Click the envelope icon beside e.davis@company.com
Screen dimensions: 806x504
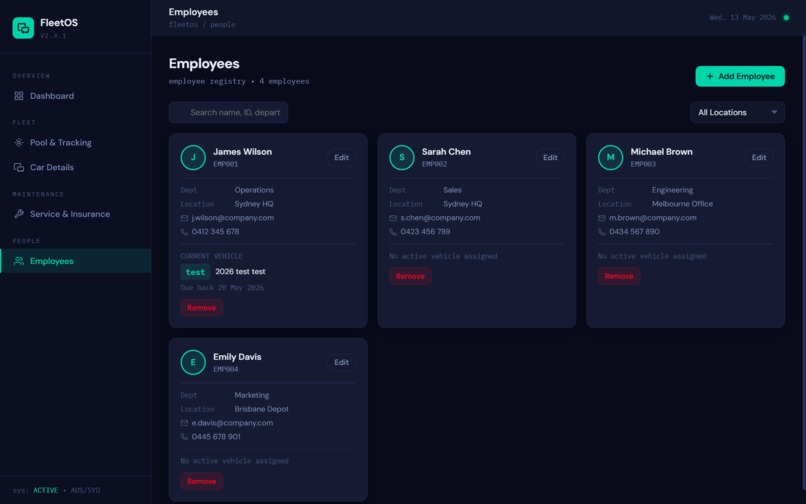click(x=184, y=423)
